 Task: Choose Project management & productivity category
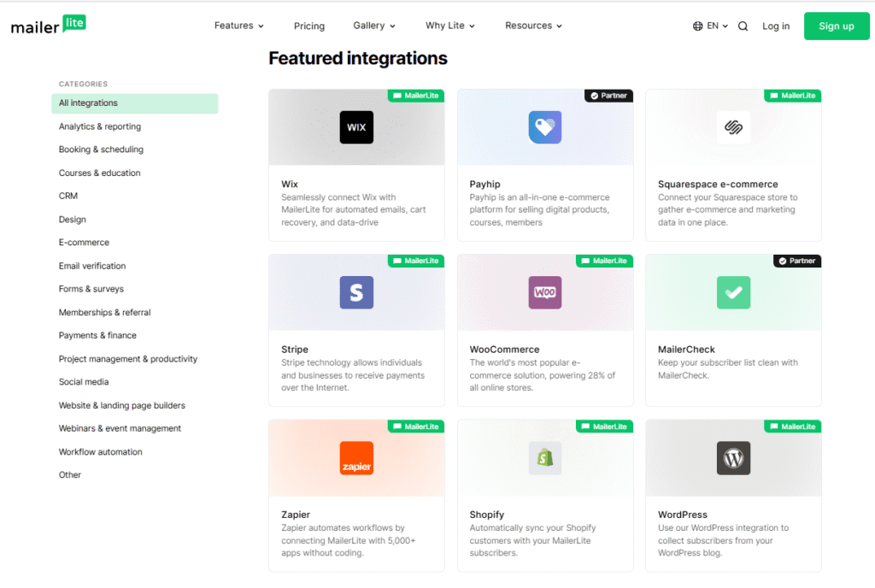(x=128, y=359)
